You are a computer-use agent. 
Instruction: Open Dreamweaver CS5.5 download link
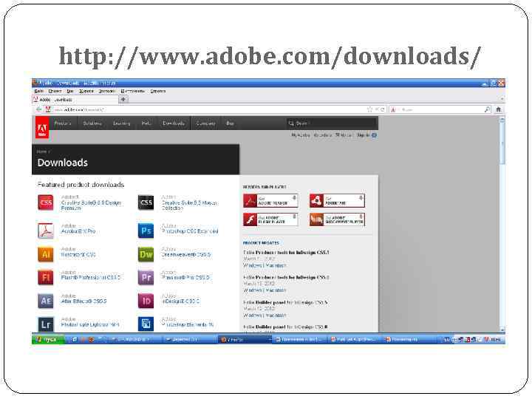tap(186, 254)
